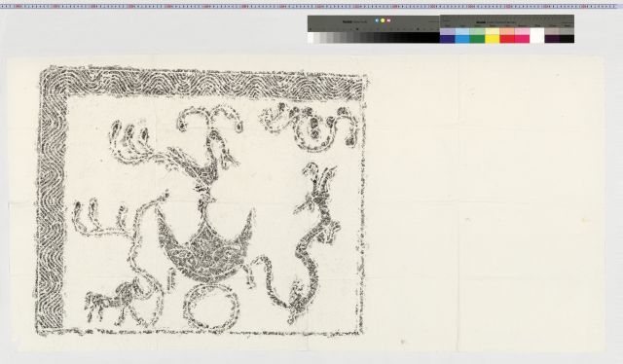Select the black patch at chart end
This screenshot has width=623, height=364.
click(x=567, y=39)
